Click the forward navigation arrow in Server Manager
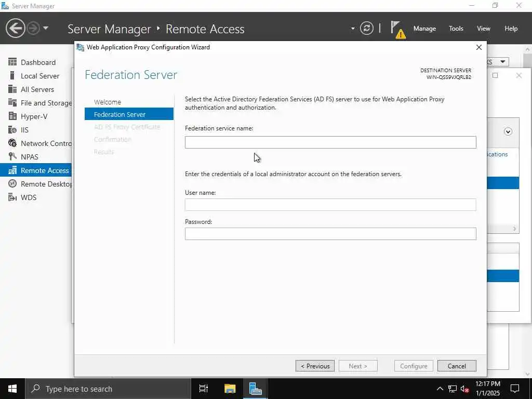Viewport: 532px width, 399px height. [x=33, y=28]
